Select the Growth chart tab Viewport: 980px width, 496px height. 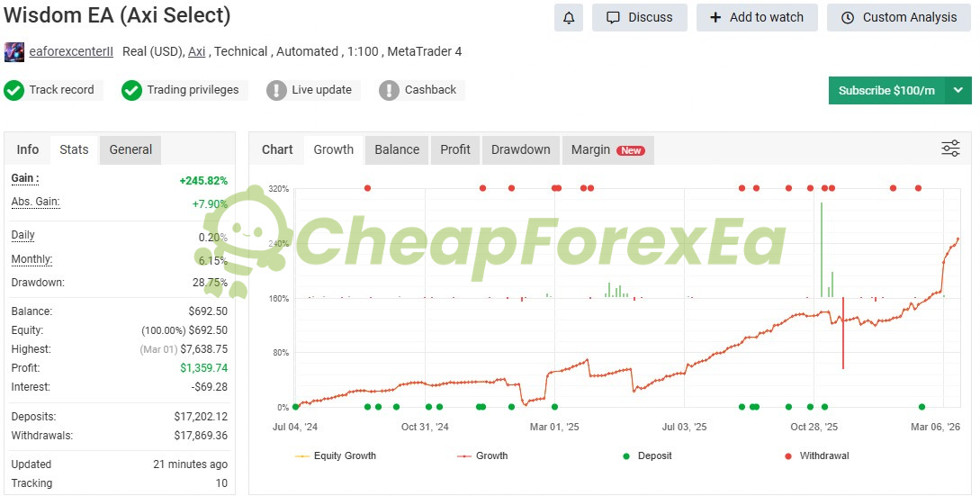coord(334,149)
